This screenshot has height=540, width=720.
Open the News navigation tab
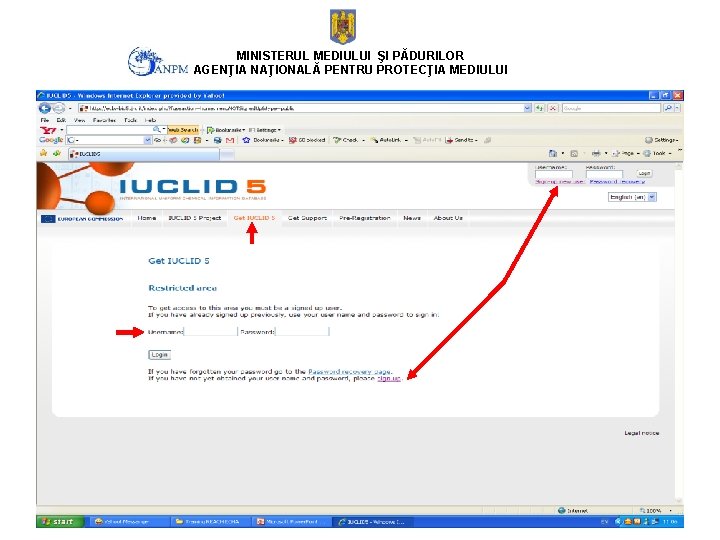(412, 218)
